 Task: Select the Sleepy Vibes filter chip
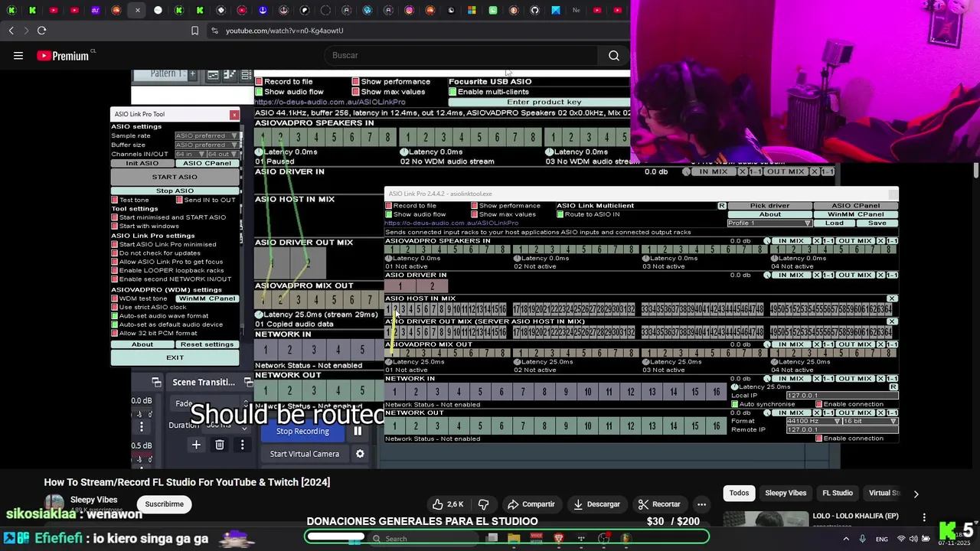point(786,494)
